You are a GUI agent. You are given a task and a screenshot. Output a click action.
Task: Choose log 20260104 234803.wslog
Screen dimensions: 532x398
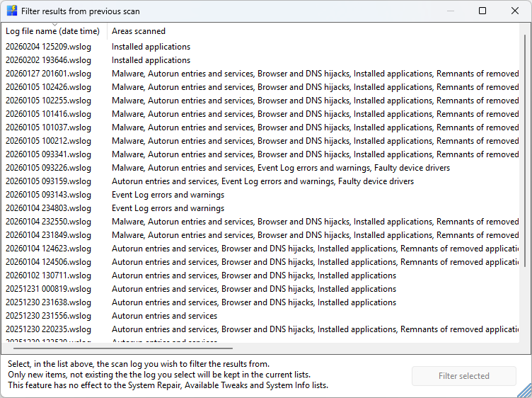[x=48, y=208]
